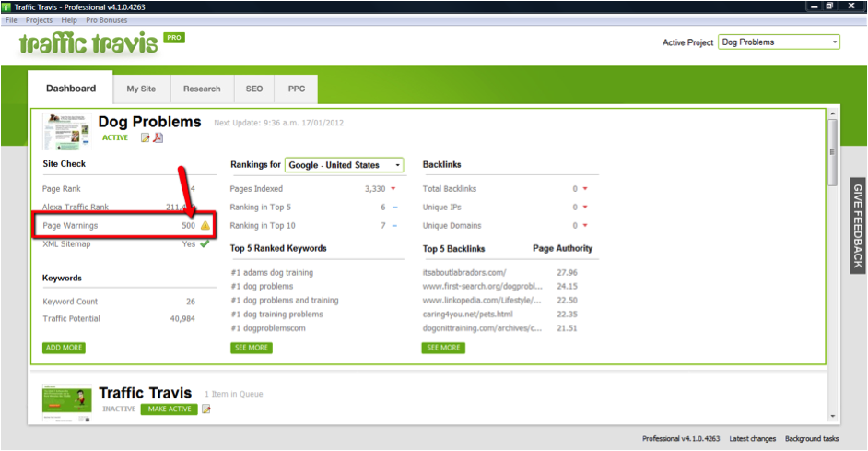The image size is (868, 451).
Task: Click keyword '#1 dog problems and training'
Action: pyautogui.click(x=285, y=301)
